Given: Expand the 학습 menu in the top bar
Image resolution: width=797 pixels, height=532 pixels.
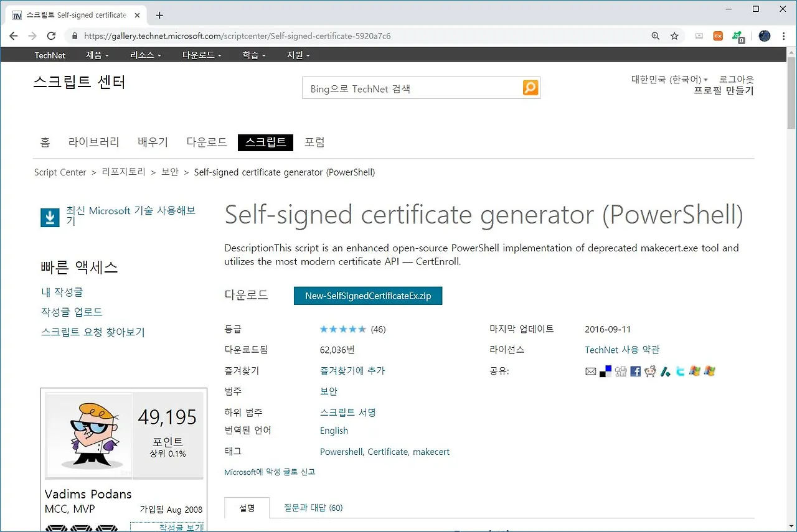Looking at the screenshot, I should tap(254, 55).
